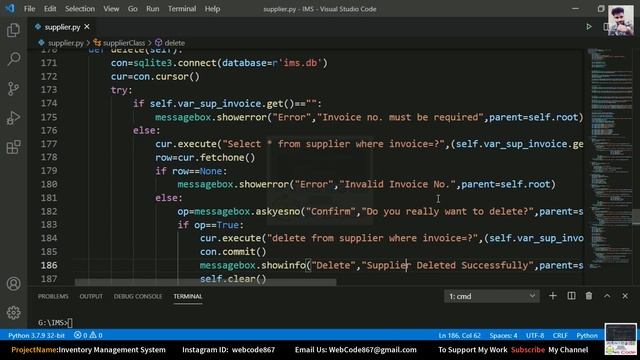Open the File menu
640x360 pixels.
click(x=29, y=9)
